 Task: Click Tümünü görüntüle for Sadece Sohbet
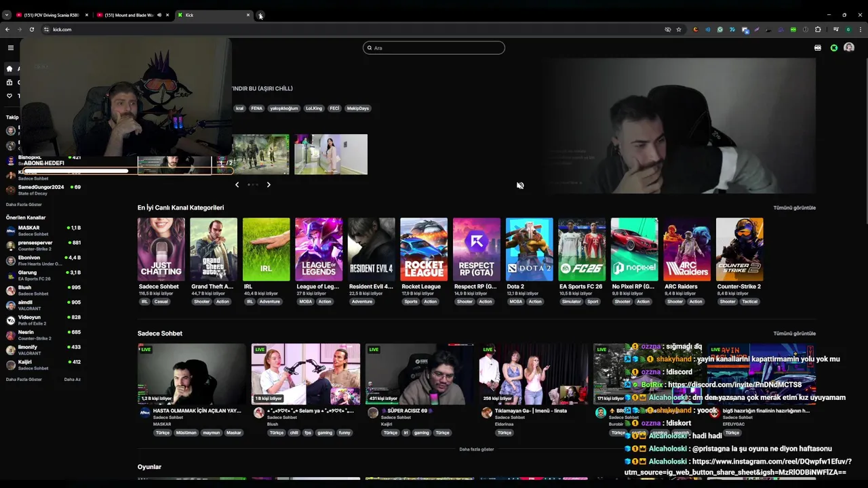(x=794, y=333)
